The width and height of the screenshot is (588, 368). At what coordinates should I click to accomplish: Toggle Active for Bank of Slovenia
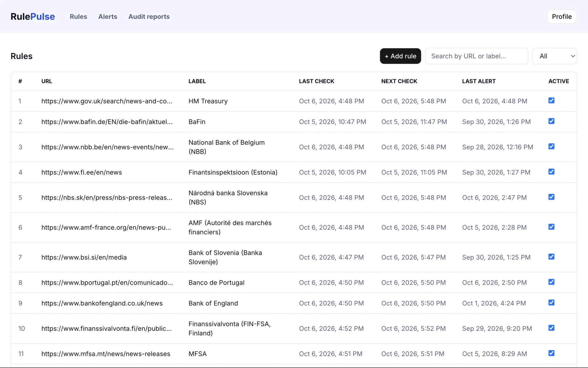coord(552,257)
